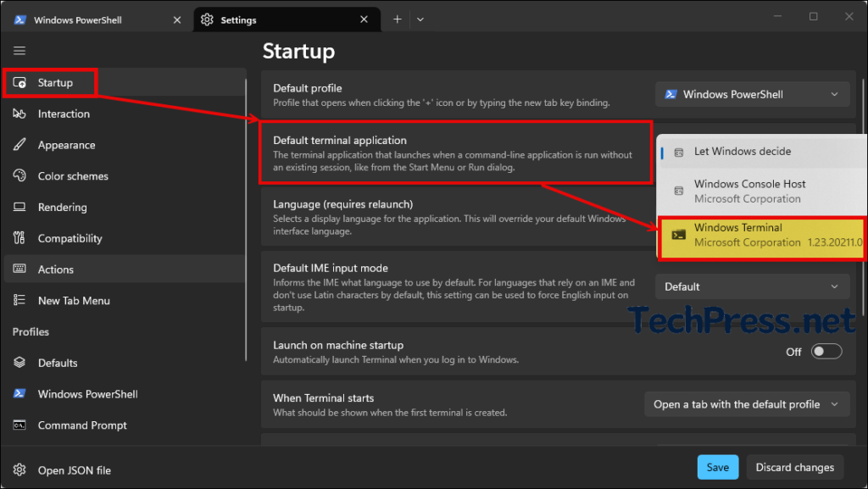The width and height of the screenshot is (868, 489).
Task: Expand the Default IME input mode dropdown
Action: pos(751,286)
